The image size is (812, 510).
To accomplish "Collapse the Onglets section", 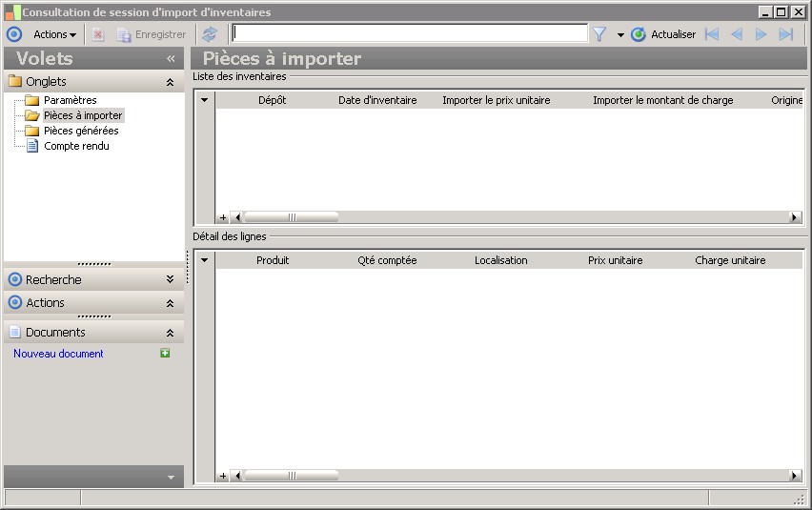I will point(170,82).
